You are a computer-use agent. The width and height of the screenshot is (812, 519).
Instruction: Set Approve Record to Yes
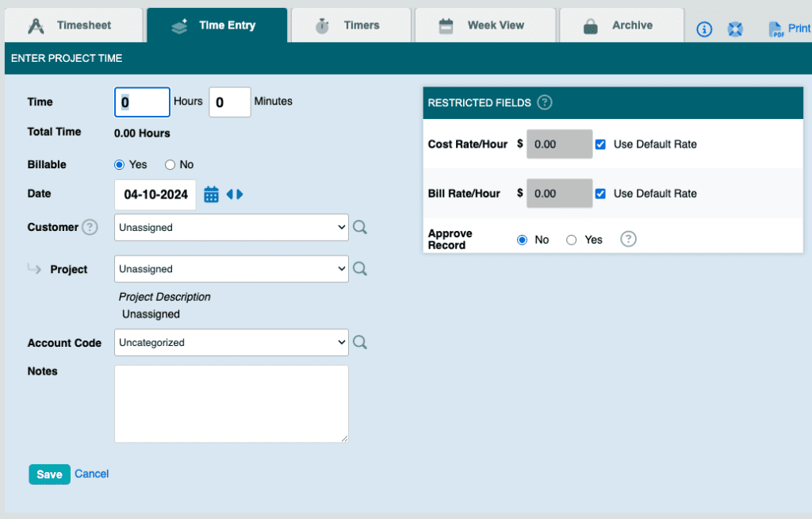pos(571,240)
